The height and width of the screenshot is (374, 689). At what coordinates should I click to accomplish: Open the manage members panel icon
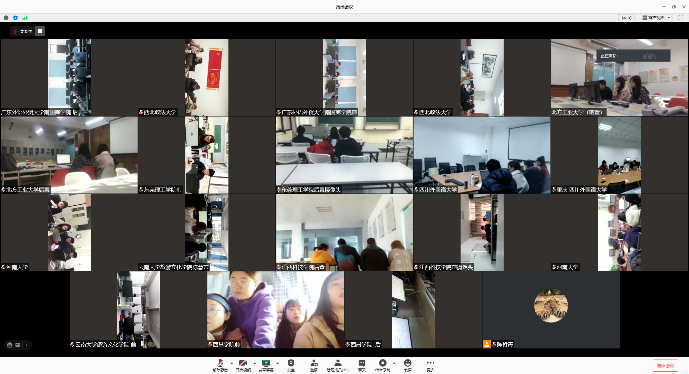pos(337,365)
